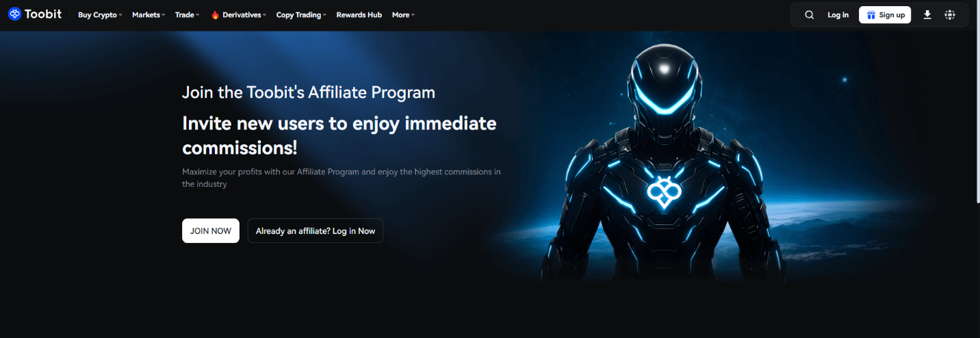Click the JOIN NOW button
Viewport: 980px width, 338px height.
point(211,231)
